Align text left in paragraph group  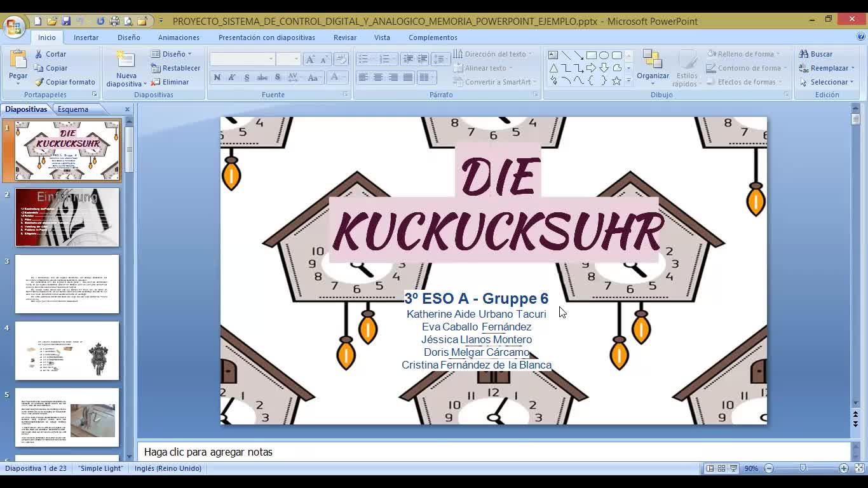pyautogui.click(x=363, y=78)
